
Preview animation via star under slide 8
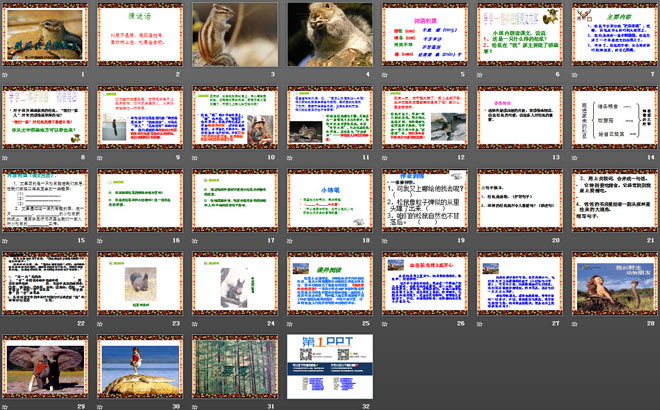[x=8, y=157]
